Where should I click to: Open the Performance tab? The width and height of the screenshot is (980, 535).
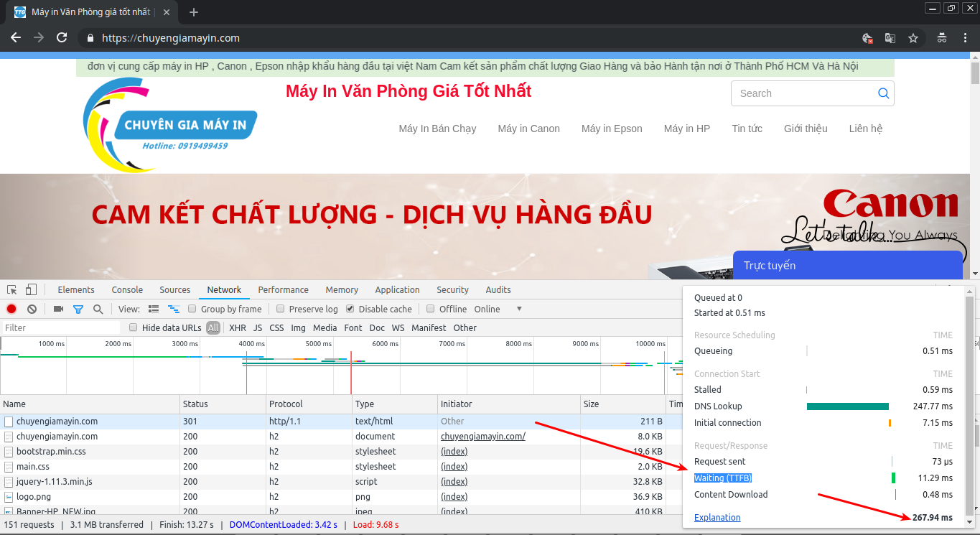tap(284, 290)
